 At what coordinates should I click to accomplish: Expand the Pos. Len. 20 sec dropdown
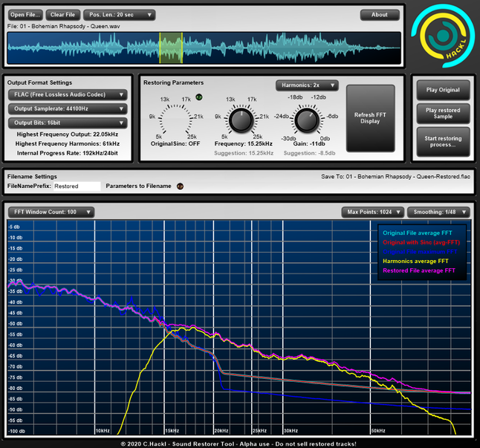point(119,15)
